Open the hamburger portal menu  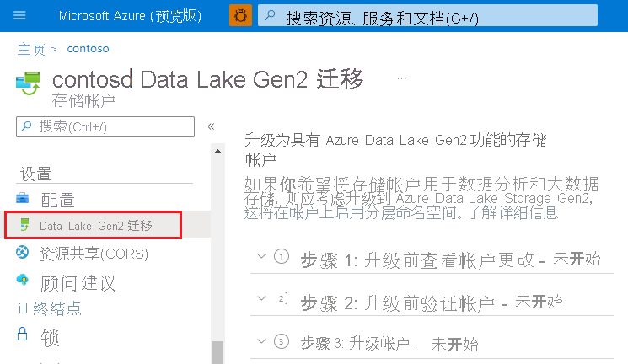coord(20,15)
